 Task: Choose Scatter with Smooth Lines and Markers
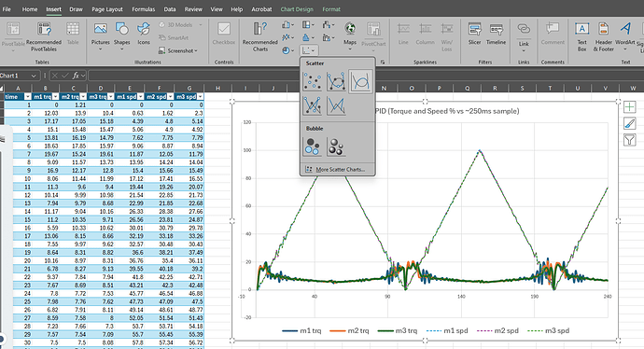(336, 81)
